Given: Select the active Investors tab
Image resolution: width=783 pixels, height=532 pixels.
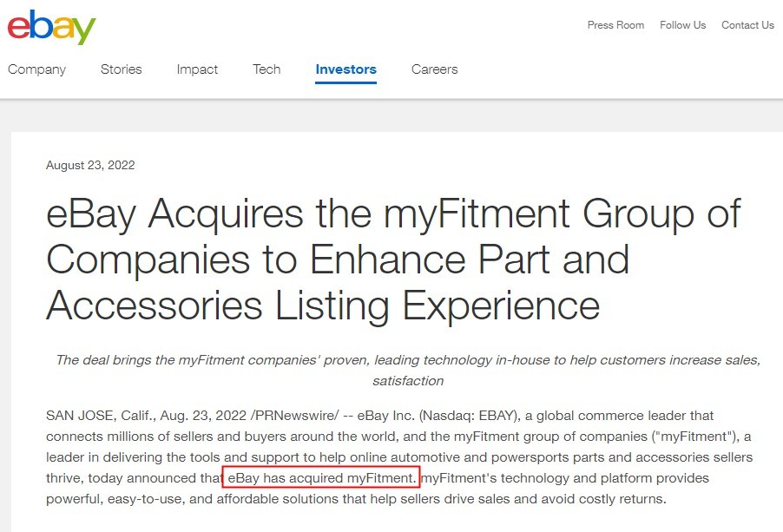Looking at the screenshot, I should [x=345, y=69].
